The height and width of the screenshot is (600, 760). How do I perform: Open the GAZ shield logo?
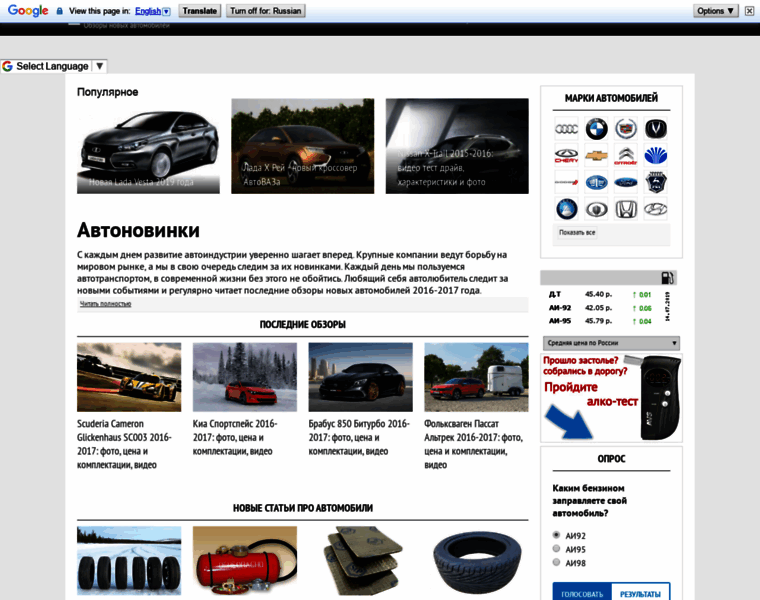pyautogui.click(x=656, y=182)
